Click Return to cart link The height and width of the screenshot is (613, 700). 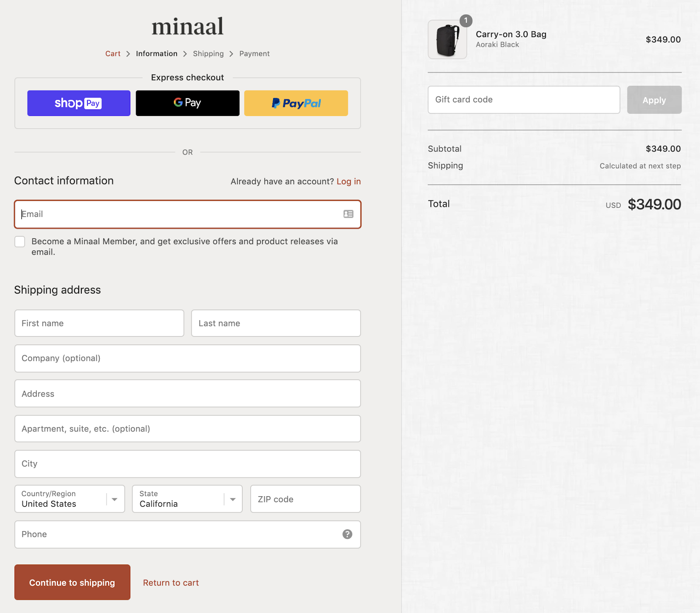[x=171, y=583]
